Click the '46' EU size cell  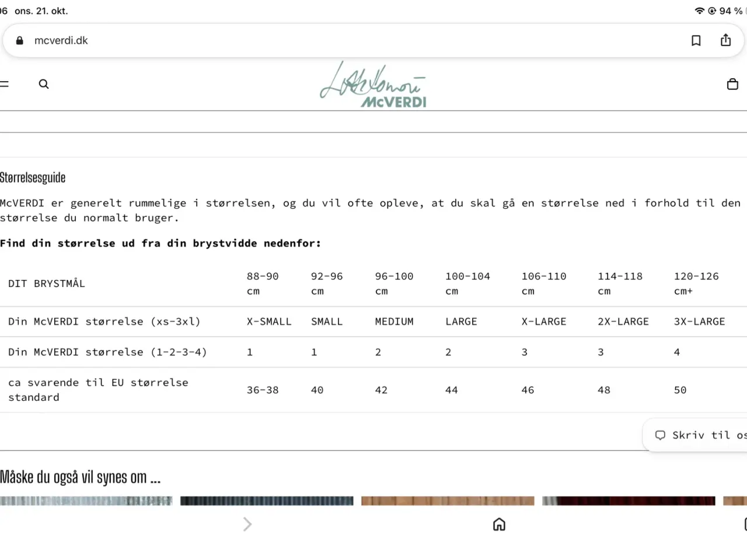528,390
